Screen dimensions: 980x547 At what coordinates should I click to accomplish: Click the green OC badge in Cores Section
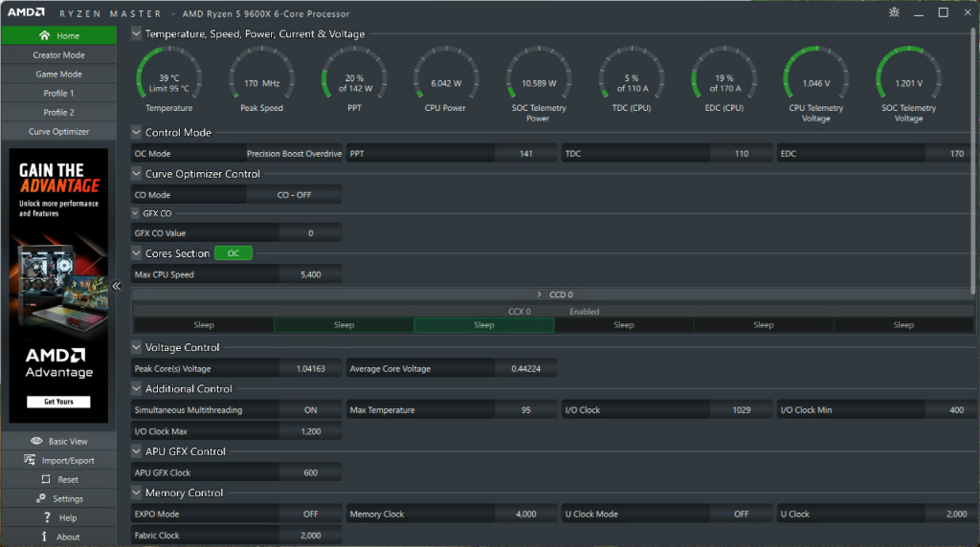234,252
